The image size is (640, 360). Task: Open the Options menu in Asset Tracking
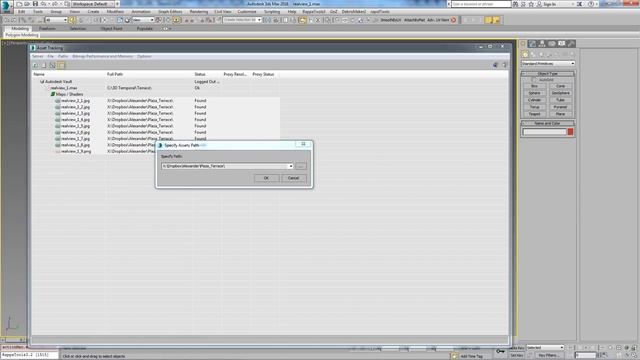(x=144, y=56)
